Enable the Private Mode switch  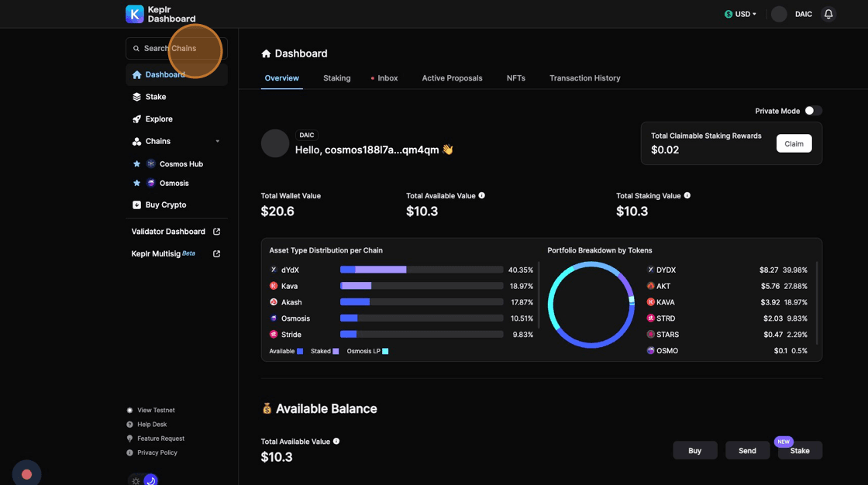pos(812,111)
